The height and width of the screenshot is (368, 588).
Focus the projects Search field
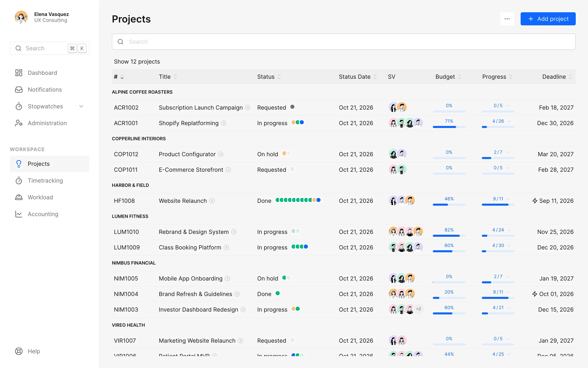click(x=344, y=42)
